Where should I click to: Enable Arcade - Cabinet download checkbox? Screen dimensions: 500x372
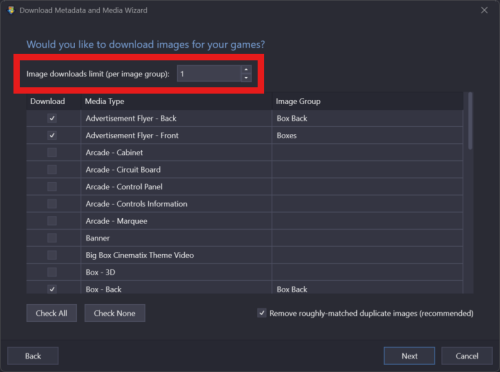tap(52, 152)
